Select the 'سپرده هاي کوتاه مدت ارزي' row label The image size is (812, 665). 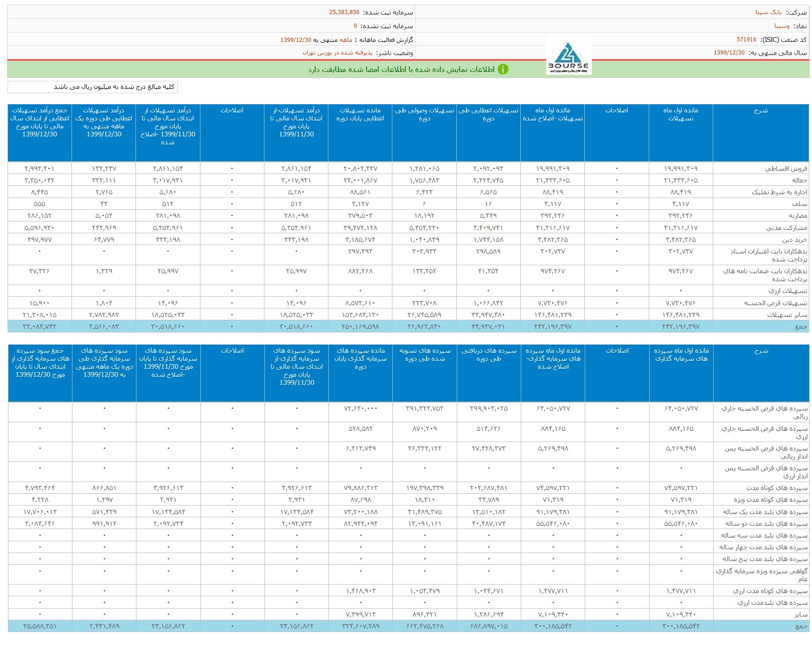click(x=770, y=591)
